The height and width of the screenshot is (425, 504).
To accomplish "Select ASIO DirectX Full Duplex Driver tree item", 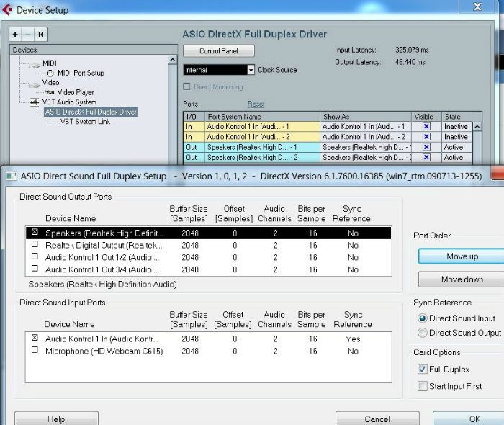I will (x=91, y=112).
